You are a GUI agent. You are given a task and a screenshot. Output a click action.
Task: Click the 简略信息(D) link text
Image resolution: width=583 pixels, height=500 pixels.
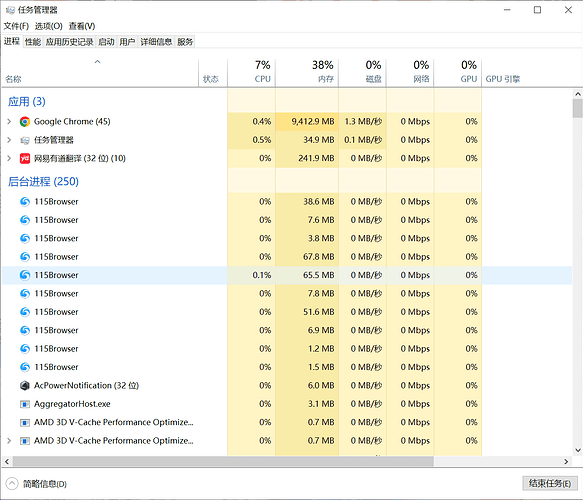tap(45, 484)
